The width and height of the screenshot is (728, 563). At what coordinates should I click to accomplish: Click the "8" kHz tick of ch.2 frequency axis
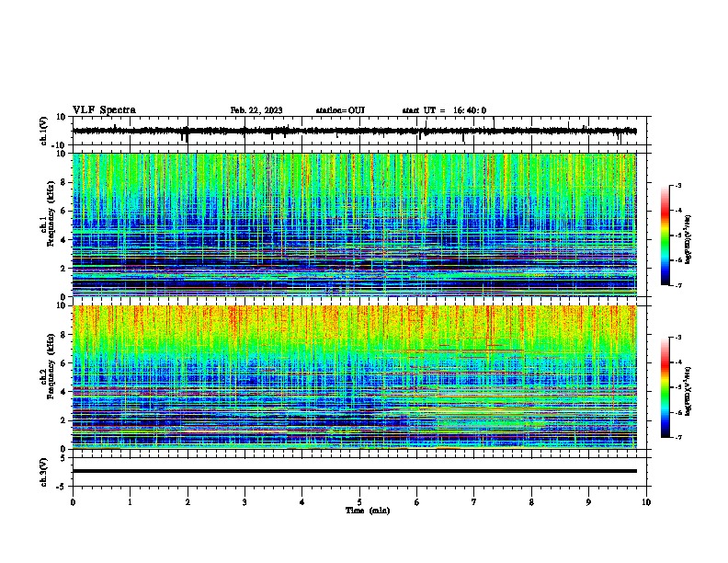coord(63,335)
